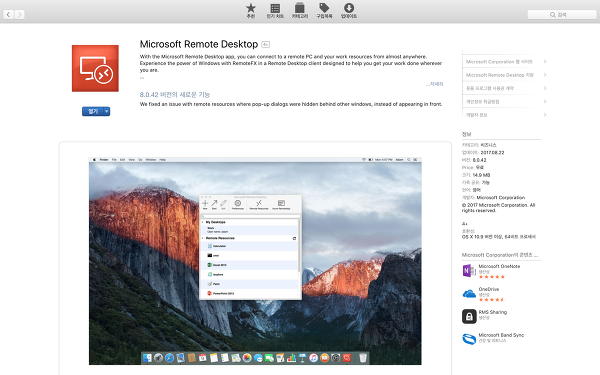Click the size value 14.9 MB

pos(481,175)
